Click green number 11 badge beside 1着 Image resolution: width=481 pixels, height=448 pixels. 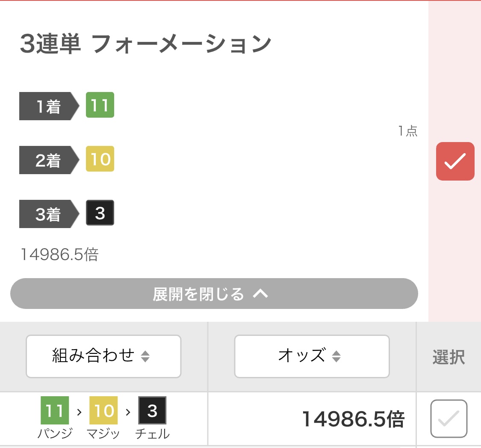[x=100, y=105]
